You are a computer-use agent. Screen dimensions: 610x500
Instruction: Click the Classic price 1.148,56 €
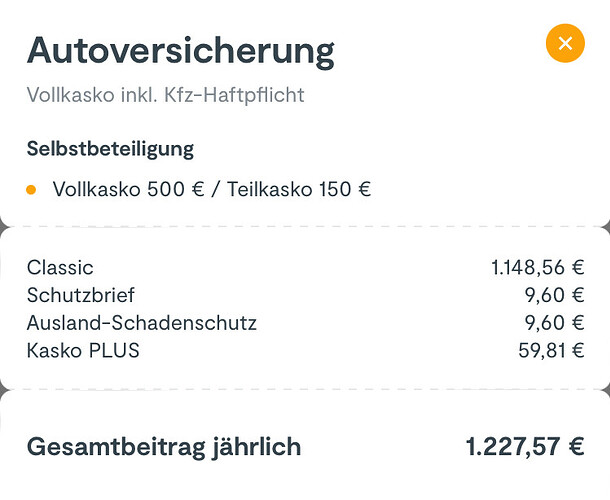point(537,267)
